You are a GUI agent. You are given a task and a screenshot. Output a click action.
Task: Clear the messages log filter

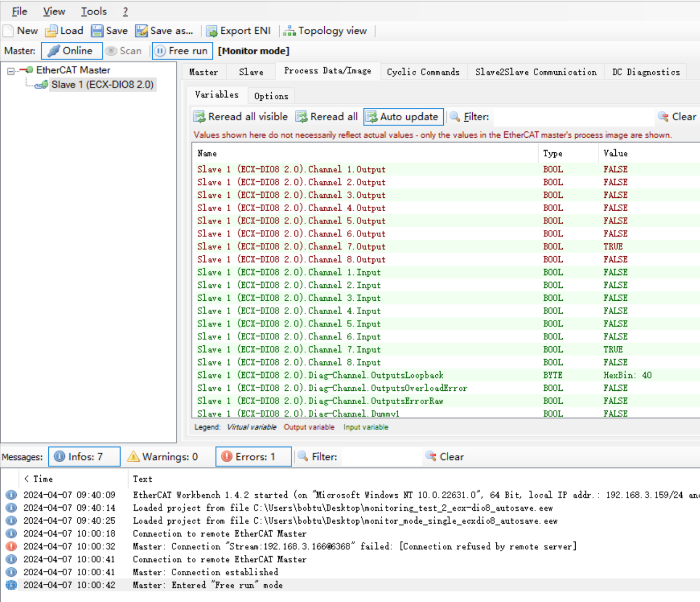[x=445, y=457]
